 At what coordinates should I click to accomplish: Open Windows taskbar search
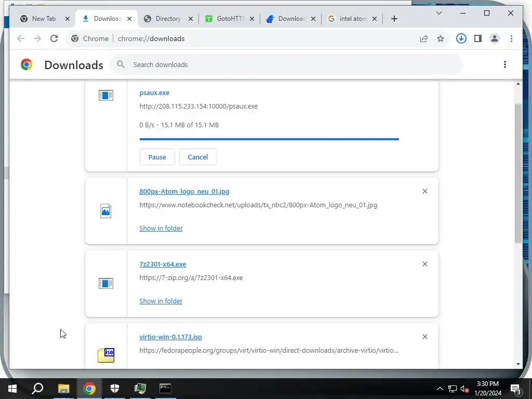[37, 389]
